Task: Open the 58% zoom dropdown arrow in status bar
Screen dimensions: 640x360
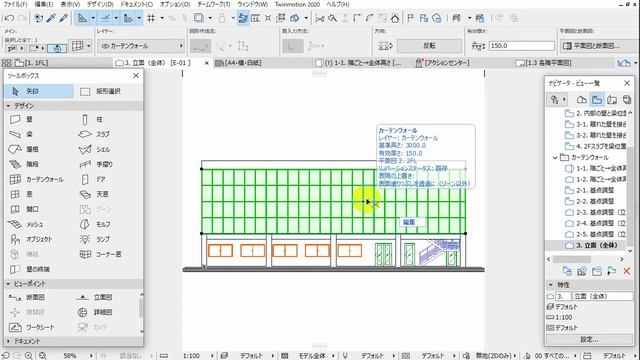Action: [91, 356]
